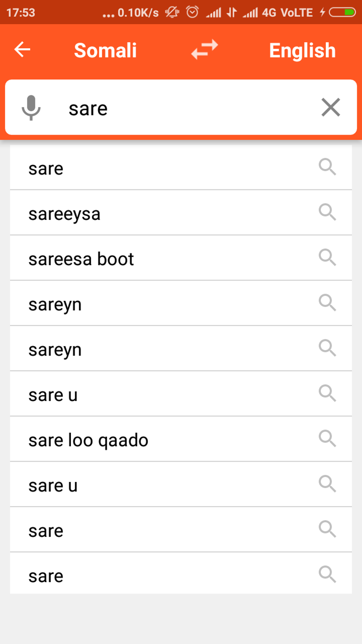Clear the search field using the X icon
This screenshot has width=362, height=644.
click(330, 108)
